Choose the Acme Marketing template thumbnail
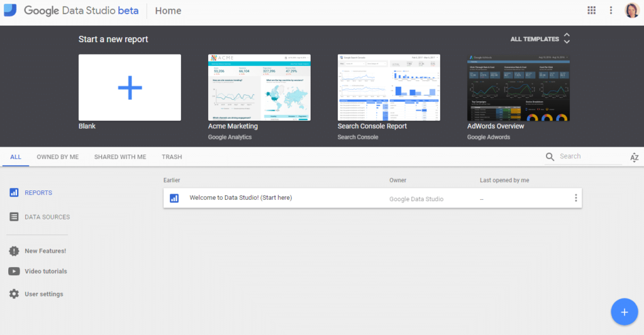This screenshot has height=335, width=644. 259,87
